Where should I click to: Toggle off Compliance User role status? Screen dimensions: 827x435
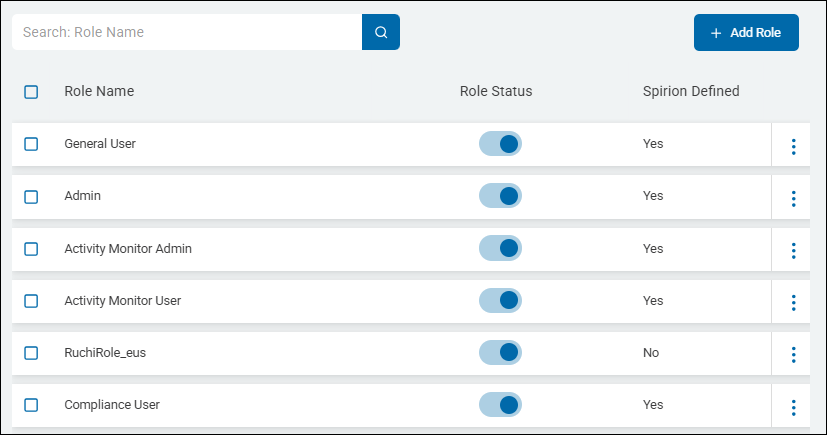(x=500, y=405)
